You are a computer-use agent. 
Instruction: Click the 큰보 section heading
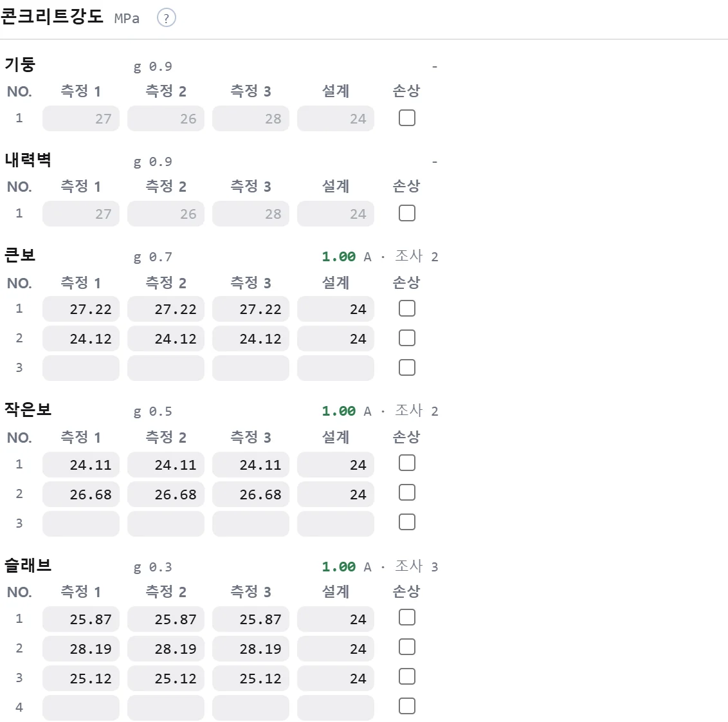pos(20,255)
